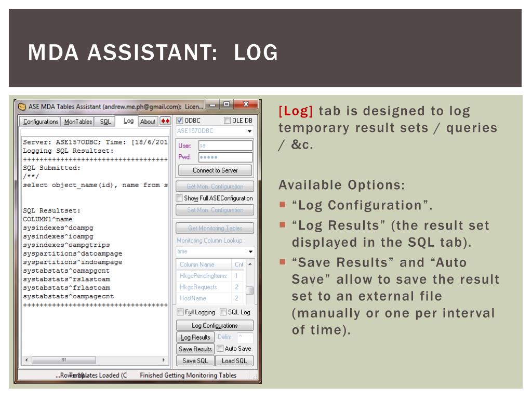532x399 pixels.
Task: Click the Logging SQL Resultset: line
Action: 68,151
